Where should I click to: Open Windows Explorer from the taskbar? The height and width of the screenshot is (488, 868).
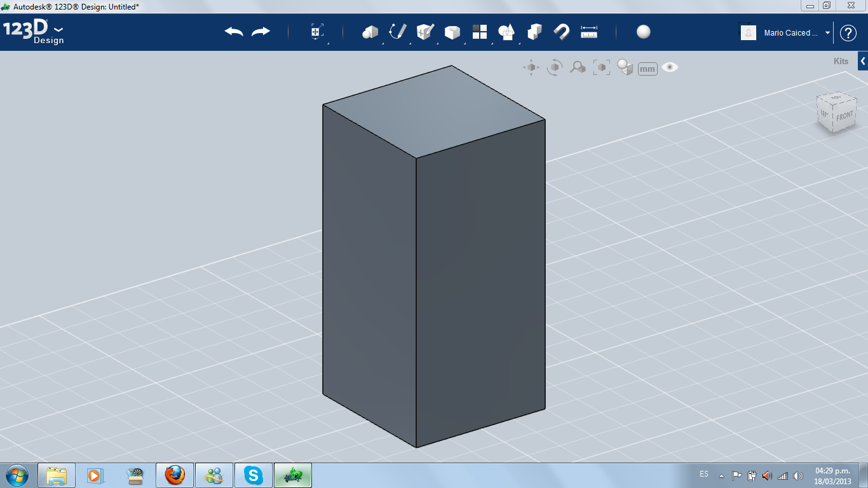point(57,475)
